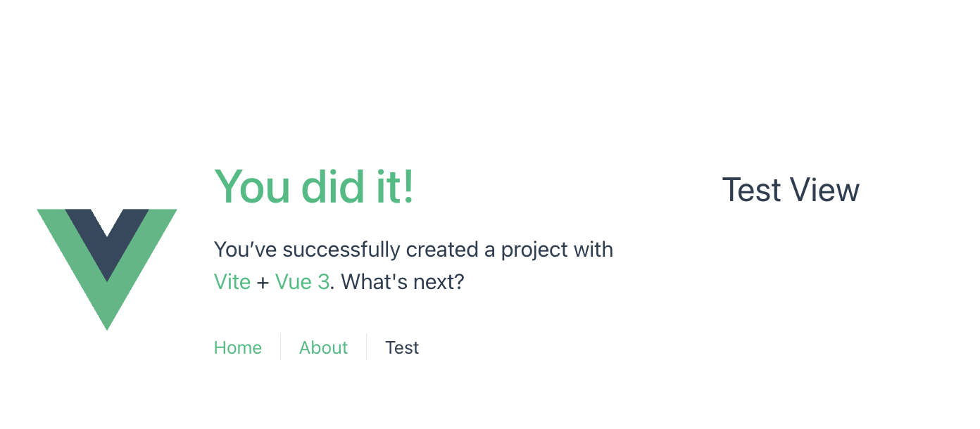Open the Vue 3 link
The width and height of the screenshot is (980, 429).
click(302, 282)
